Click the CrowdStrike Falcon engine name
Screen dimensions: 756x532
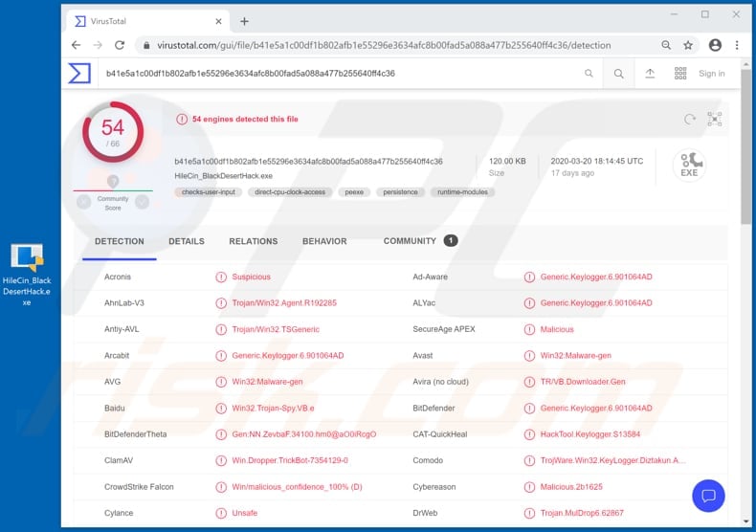tap(139, 487)
